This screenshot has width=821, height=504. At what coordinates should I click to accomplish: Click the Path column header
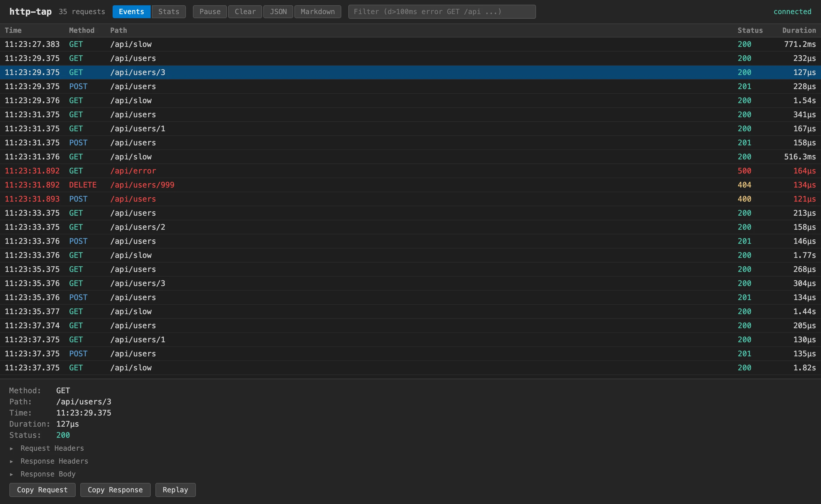click(x=118, y=30)
